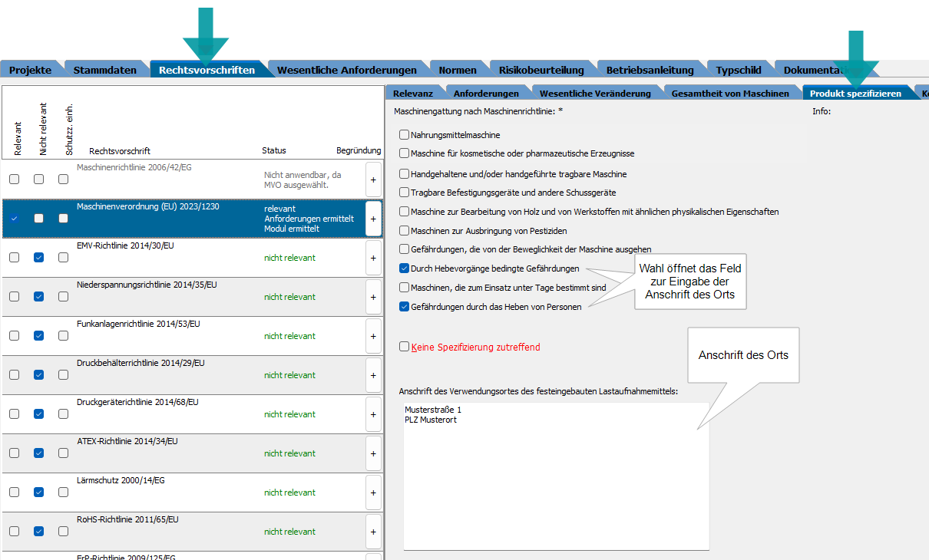Switch to the Risikobeurteilung tab

[541, 70]
